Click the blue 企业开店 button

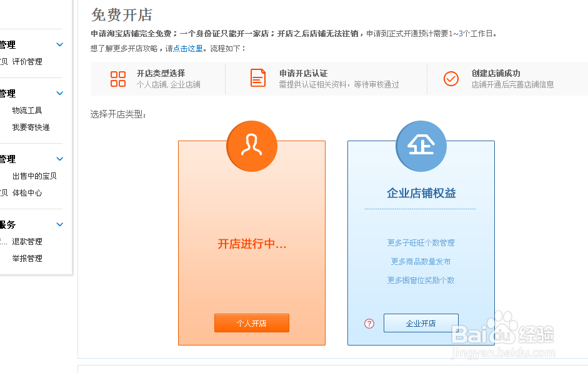tap(421, 323)
